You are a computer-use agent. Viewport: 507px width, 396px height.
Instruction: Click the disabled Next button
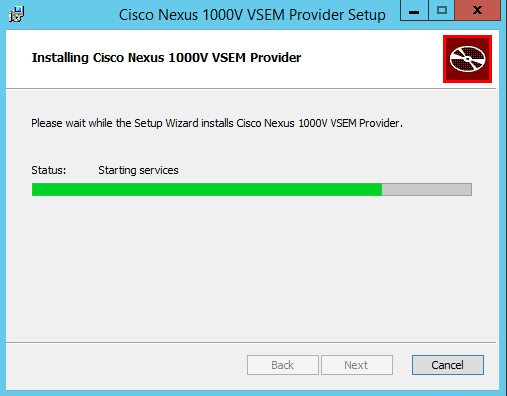[x=357, y=365]
